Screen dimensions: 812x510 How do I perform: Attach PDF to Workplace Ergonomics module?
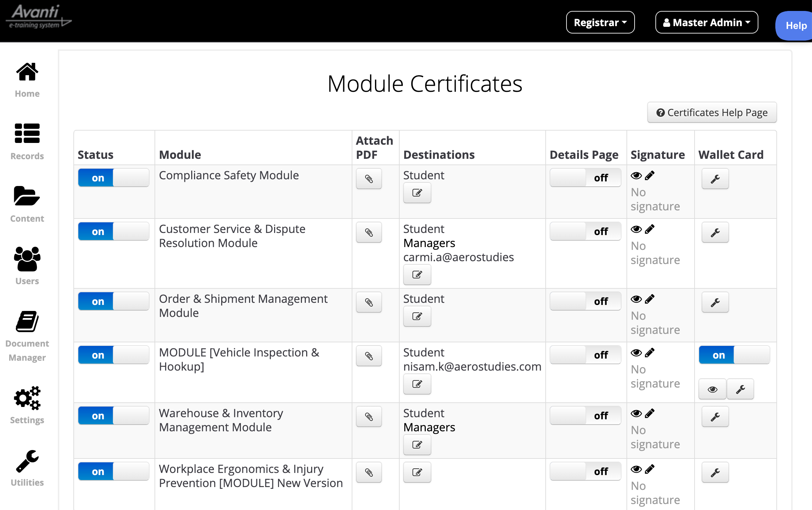pyautogui.click(x=369, y=472)
